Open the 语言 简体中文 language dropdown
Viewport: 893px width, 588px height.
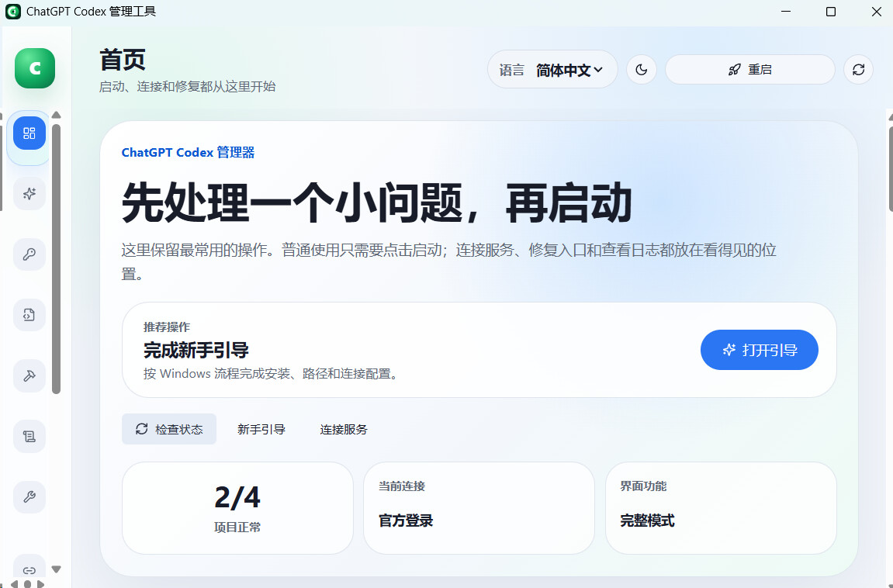tap(552, 70)
